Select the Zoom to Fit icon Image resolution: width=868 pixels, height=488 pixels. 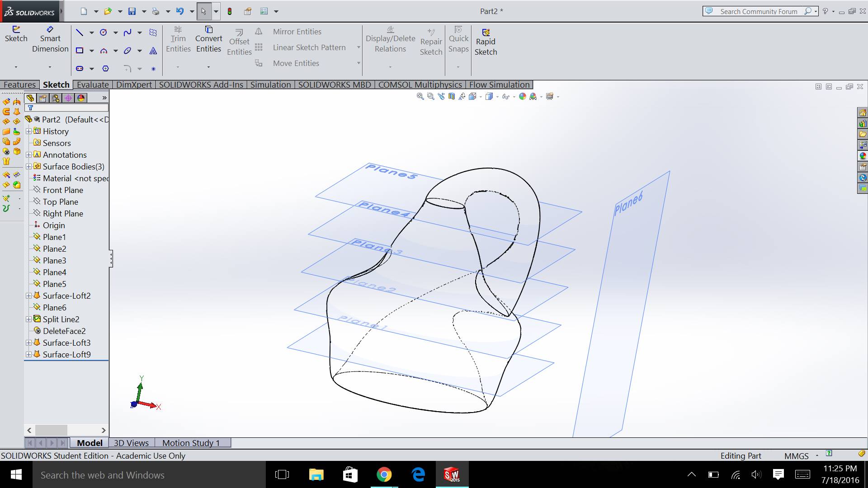pos(420,96)
